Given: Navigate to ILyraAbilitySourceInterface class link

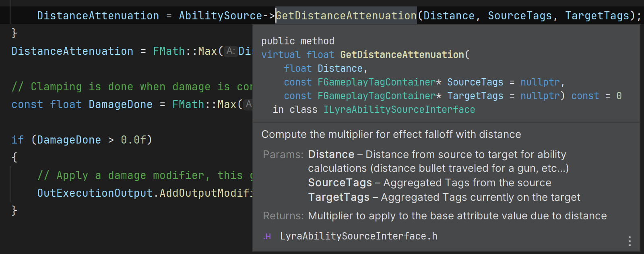Looking at the screenshot, I should [x=399, y=110].
